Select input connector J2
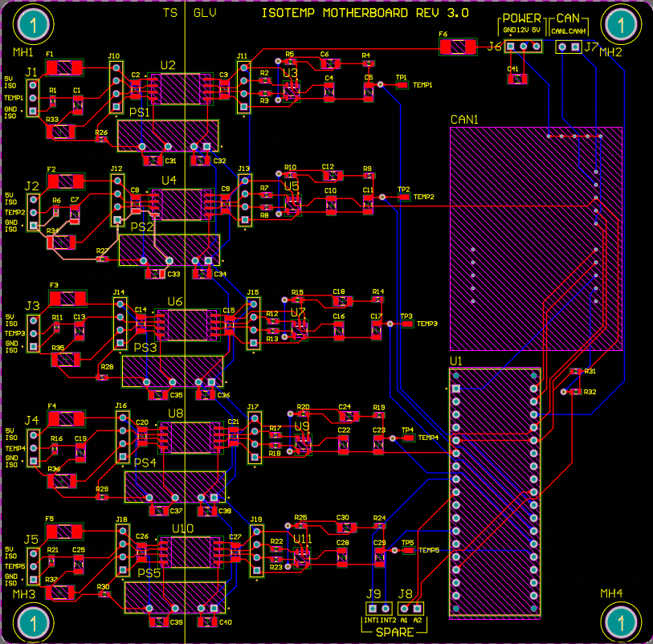This screenshot has height=644, width=653. pyautogui.click(x=34, y=213)
